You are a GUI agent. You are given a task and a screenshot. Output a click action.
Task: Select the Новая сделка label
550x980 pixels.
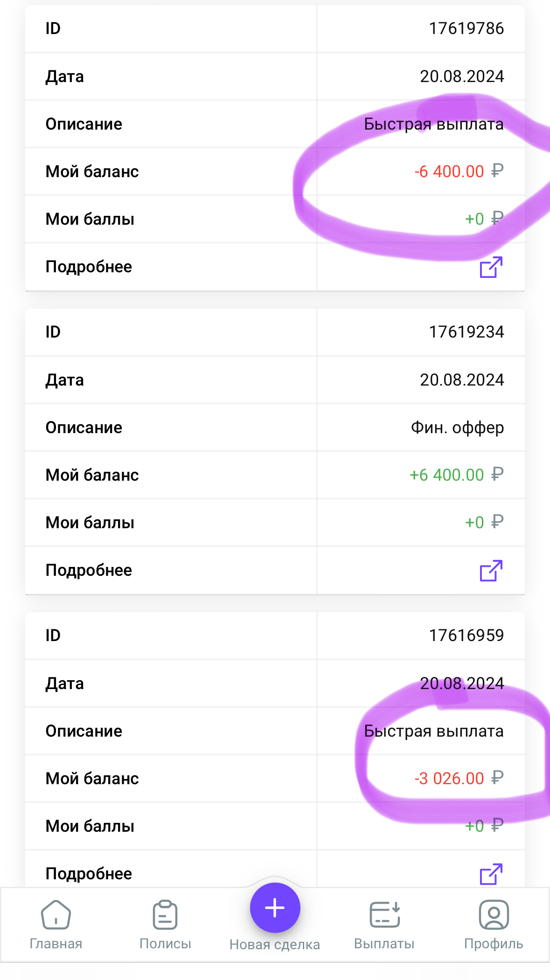pyautogui.click(x=275, y=945)
